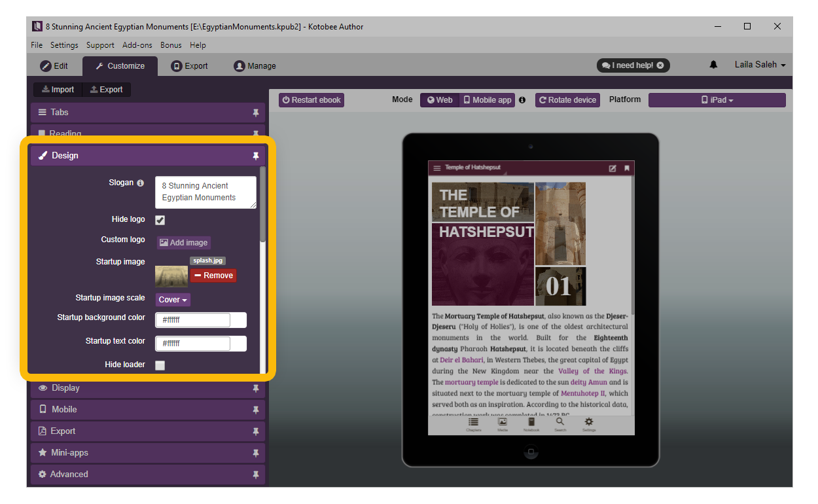Image resolution: width=818 pixels, height=504 pixels.
Task: Pin the Display panel
Action: (x=256, y=388)
